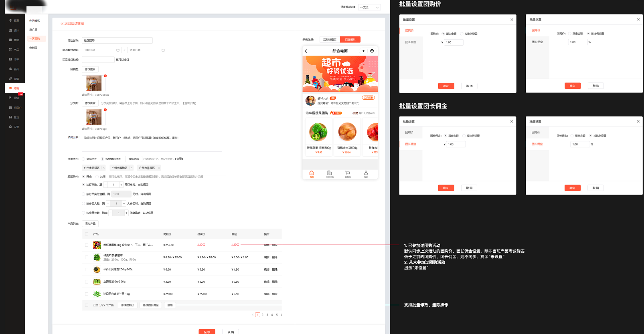Screen dimensions: 644x334
Task: Switch preview to 活动详情页 tab
Action: pos(330,40)
